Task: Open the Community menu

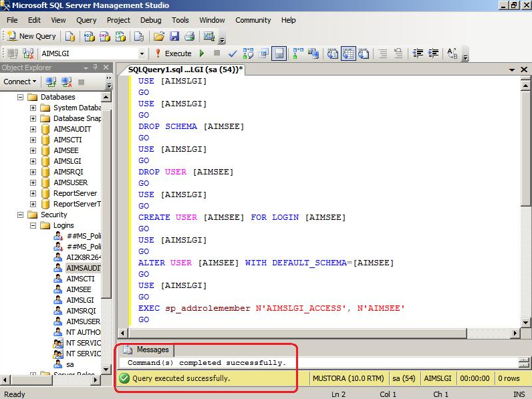Action: pyautogui.click(x=253, y=20)
